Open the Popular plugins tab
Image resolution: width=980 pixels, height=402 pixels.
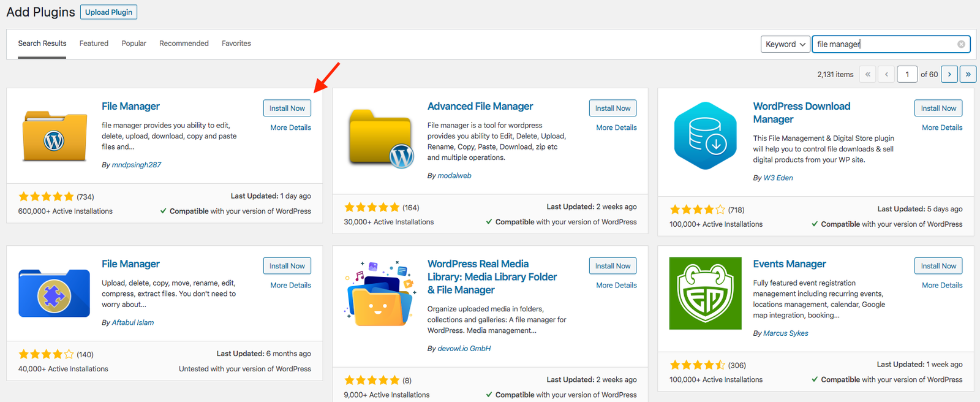tap(134, 44)
